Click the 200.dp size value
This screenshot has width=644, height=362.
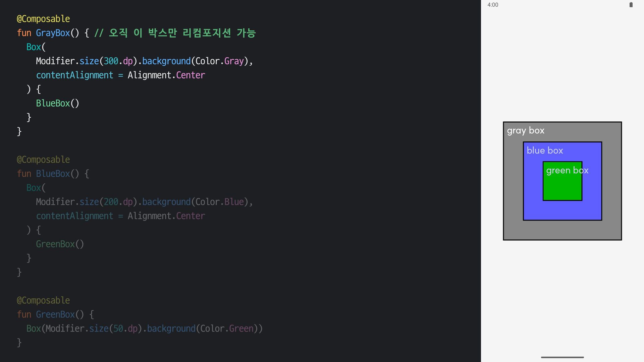pos(118,202)
